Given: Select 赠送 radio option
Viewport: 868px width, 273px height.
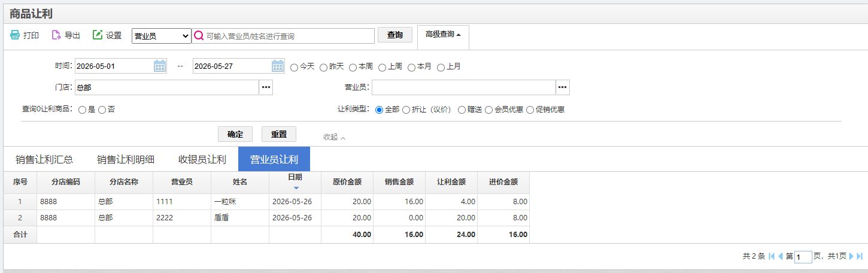Looking at the screenshot, I should click(462, 110).
